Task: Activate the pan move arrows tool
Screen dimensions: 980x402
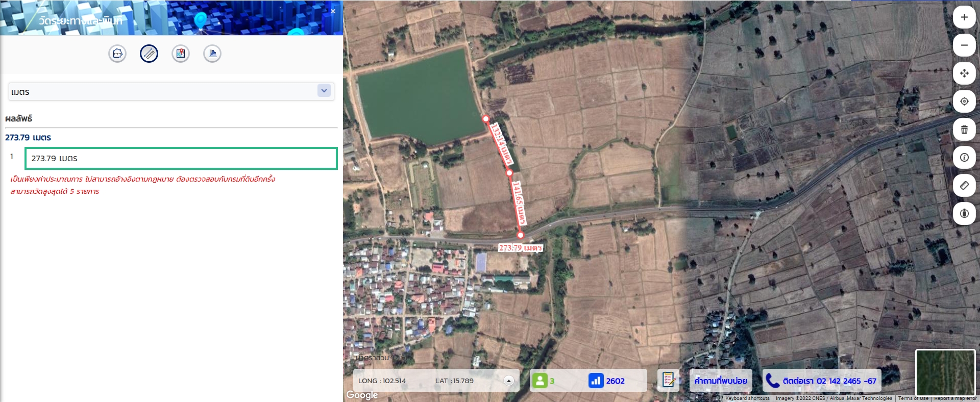Action: pyautogui.click(x=964, y=73)
